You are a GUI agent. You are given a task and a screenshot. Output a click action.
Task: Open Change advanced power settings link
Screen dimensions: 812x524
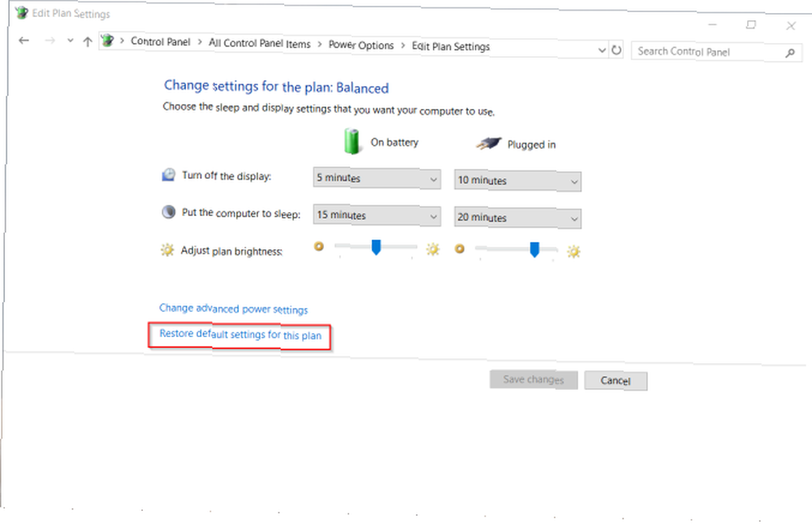233,309
